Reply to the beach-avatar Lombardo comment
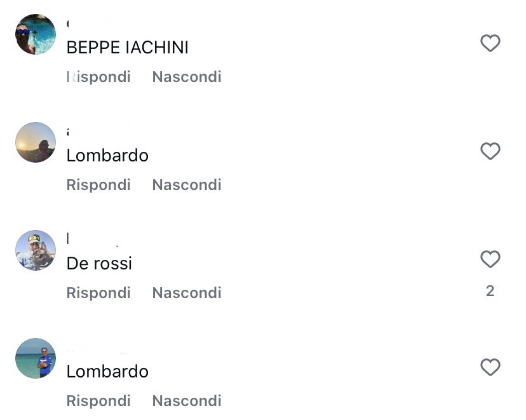The image size is (526, 420). 98,401
